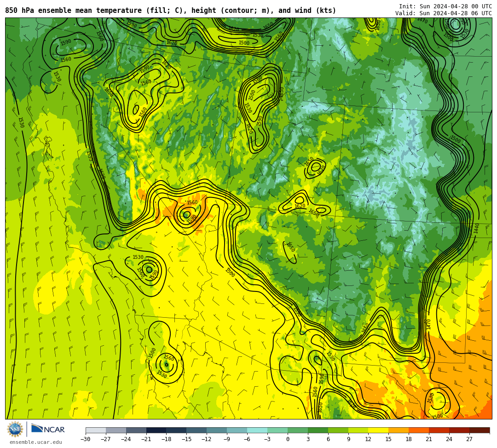Image resolution: width=497 pixels, height=448 pixels.
Task: Pick the slate -24 to -21 colorbar segment
Action: tap(136, 430)
